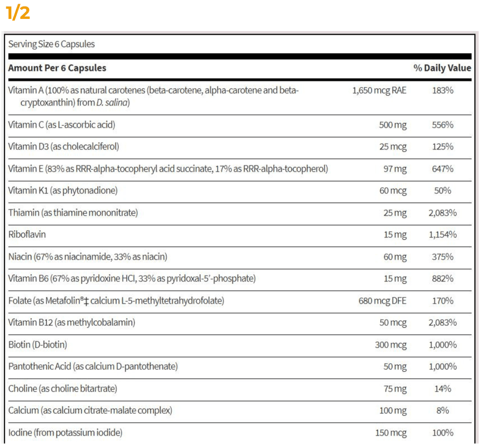
Task: Select the Vitamin B6 ingredient text
Action: 131,279
